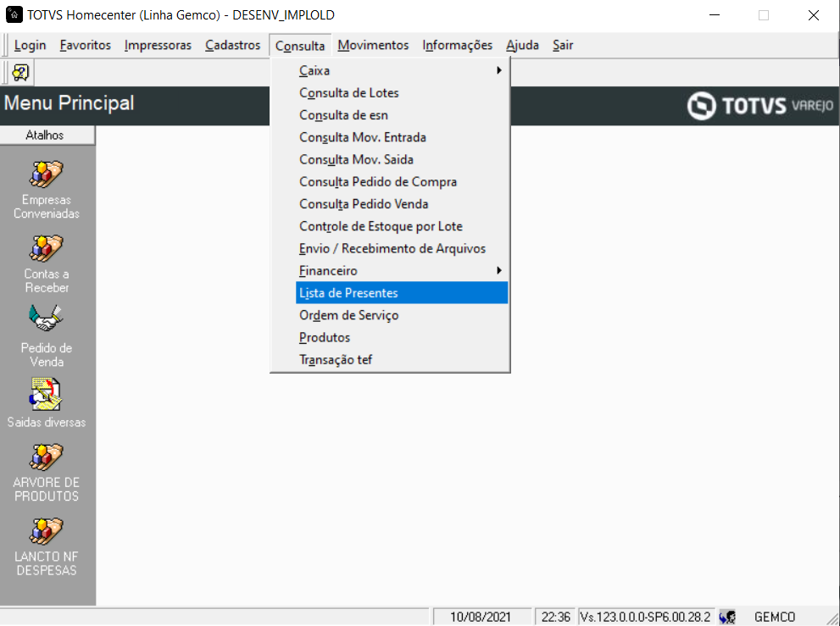Screen dimensions: 840x626
Task: Grab the window resize grip corner
Action: pyautogui.click(x=832, y=618)
